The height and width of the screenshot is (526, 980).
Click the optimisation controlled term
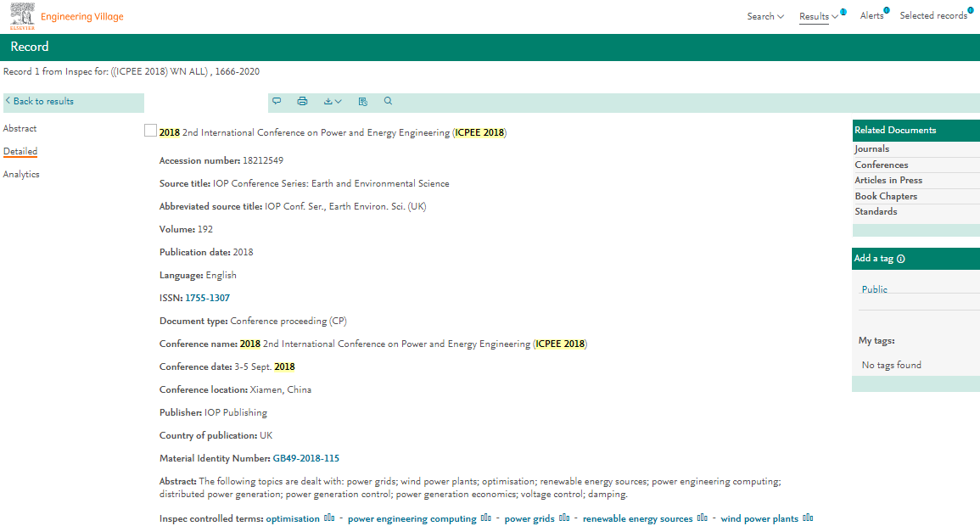click(x=293, y=518)
